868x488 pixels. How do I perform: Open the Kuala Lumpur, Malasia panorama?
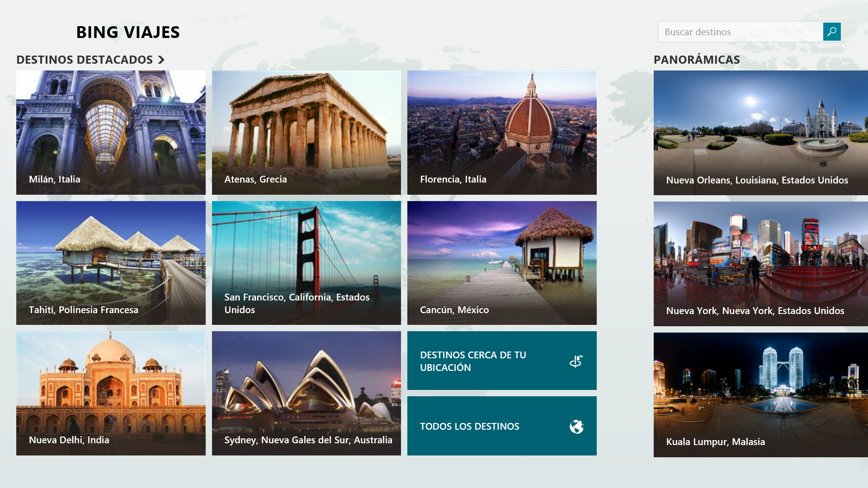(x=760, y=394)
